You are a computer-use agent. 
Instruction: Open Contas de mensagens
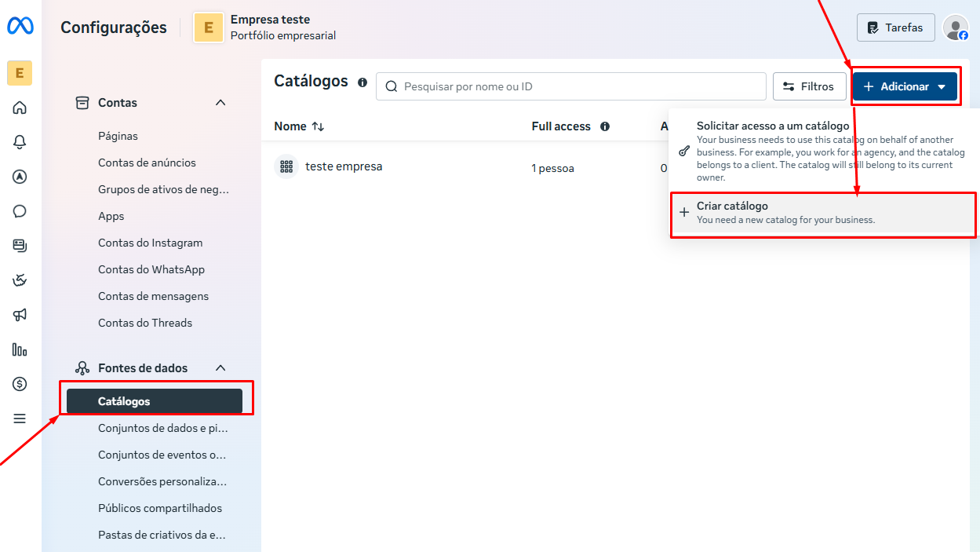tap(153, 296)
